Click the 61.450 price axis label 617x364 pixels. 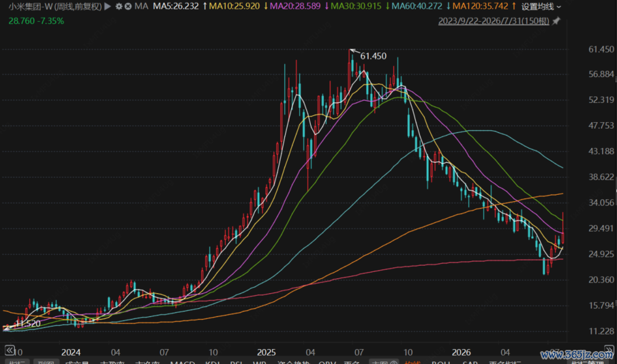coord(601,49)
